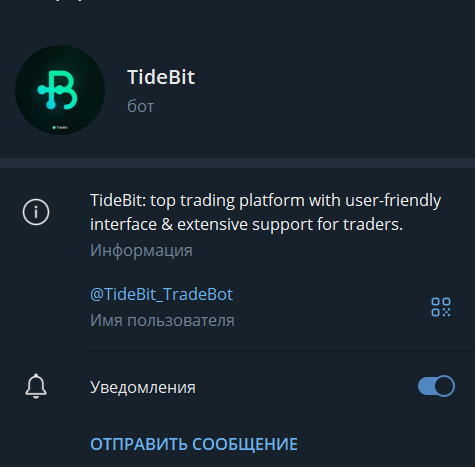475x467 pixels.
Task: Select the TideBit bot name heading
Action: [x=161, y=77]
